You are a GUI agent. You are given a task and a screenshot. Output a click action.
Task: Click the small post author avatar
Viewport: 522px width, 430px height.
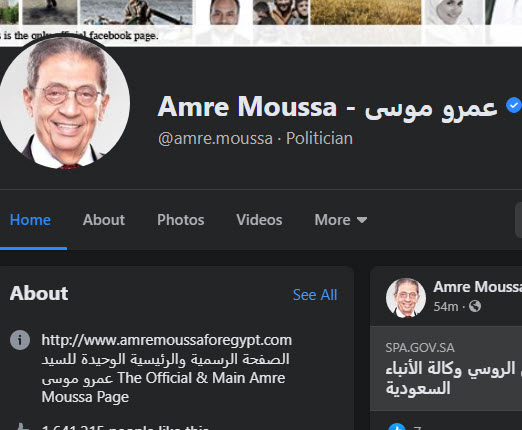tap(406, 298)
